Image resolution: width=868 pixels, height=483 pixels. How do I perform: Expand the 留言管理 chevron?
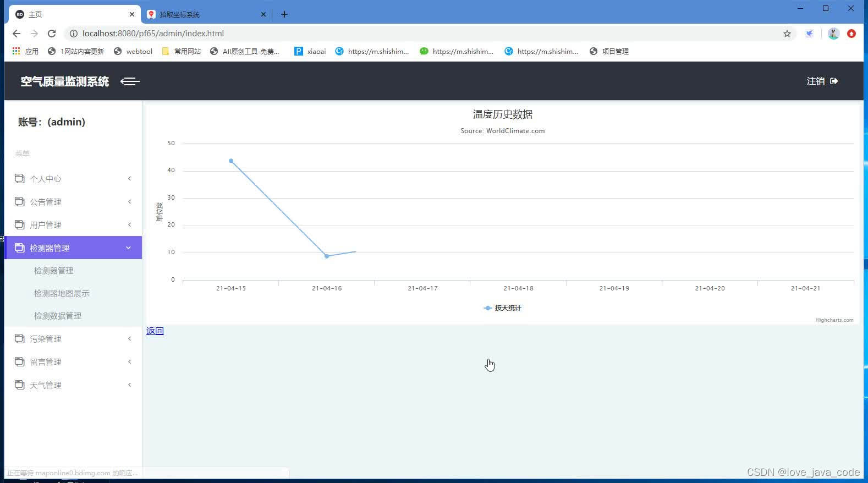click(130, 361)
